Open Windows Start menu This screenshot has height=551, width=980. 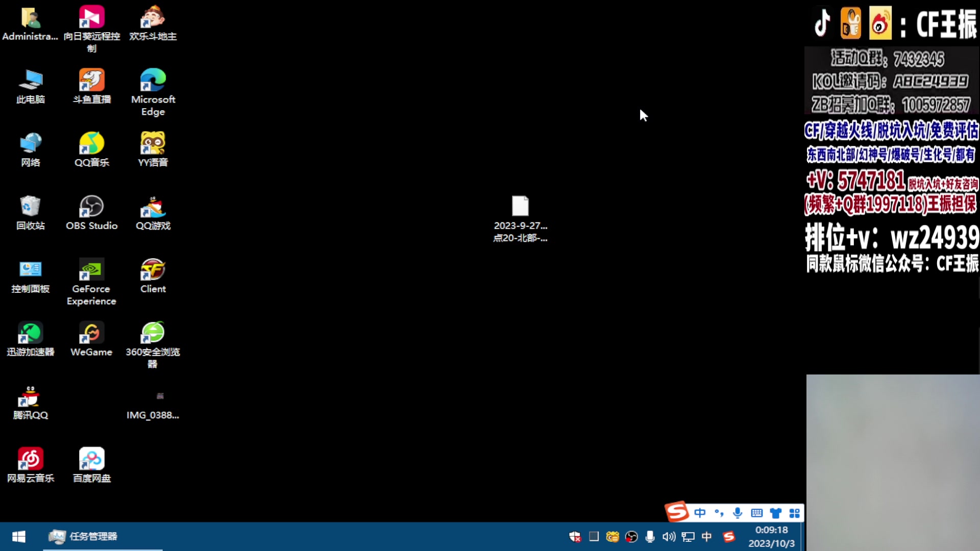tap(19, 536)
